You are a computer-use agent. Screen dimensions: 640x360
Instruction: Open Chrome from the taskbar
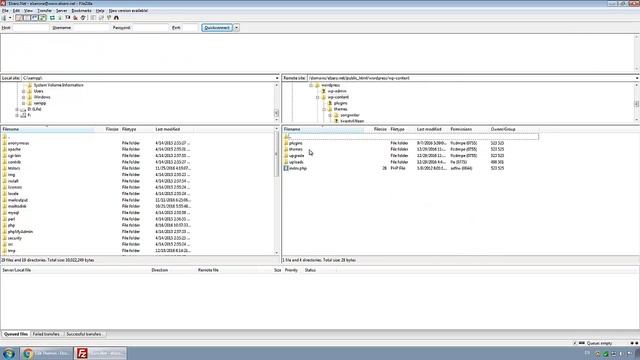point(46,353)
